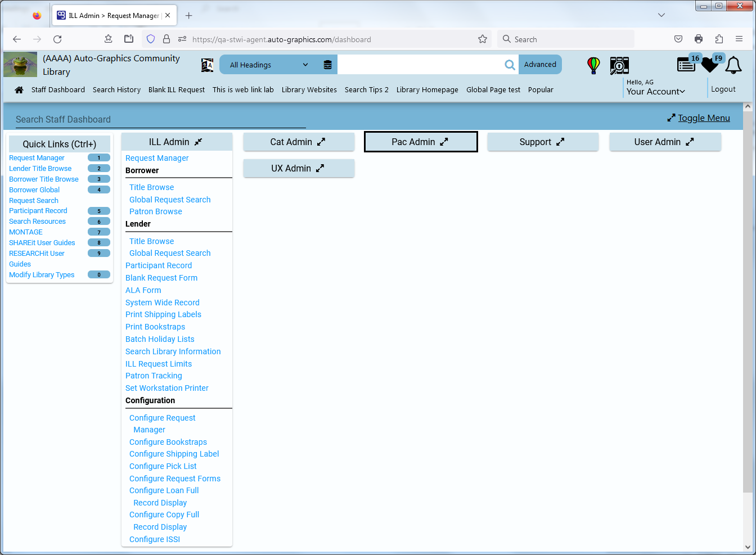Click the Advanced search button

pos(540,65)
